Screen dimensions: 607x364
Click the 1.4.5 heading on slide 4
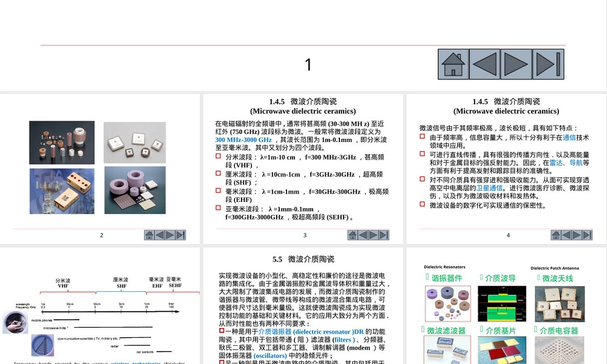[506, 106]
